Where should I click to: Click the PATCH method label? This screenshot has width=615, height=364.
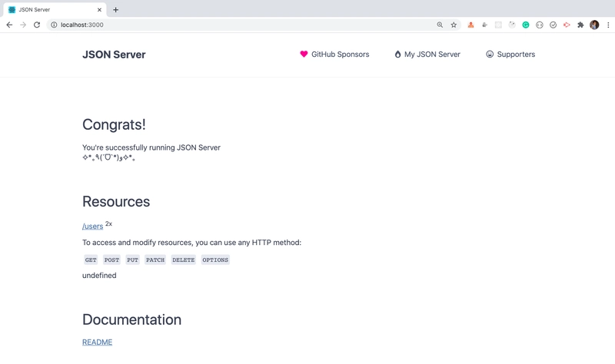(x=155, y=260)
